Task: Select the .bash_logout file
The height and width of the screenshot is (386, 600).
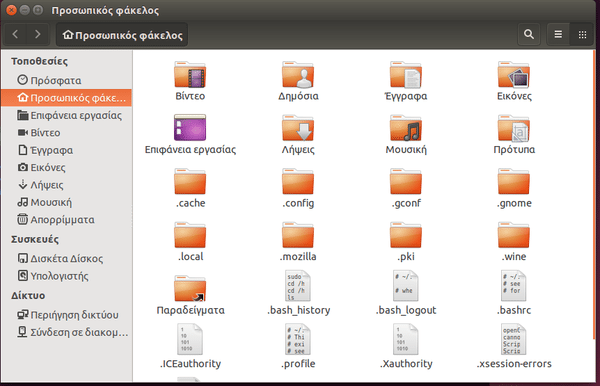Action: click(406, 286)
